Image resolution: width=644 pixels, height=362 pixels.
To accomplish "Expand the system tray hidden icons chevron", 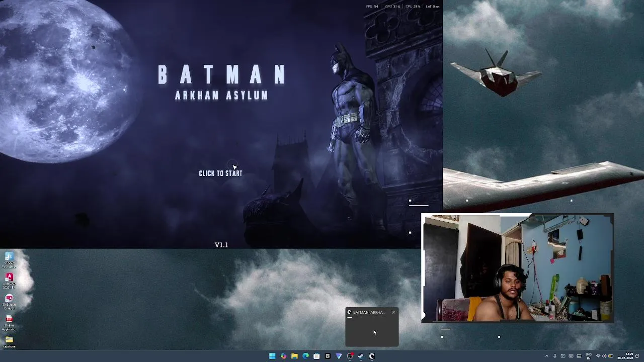I will (x=547, y=356).
